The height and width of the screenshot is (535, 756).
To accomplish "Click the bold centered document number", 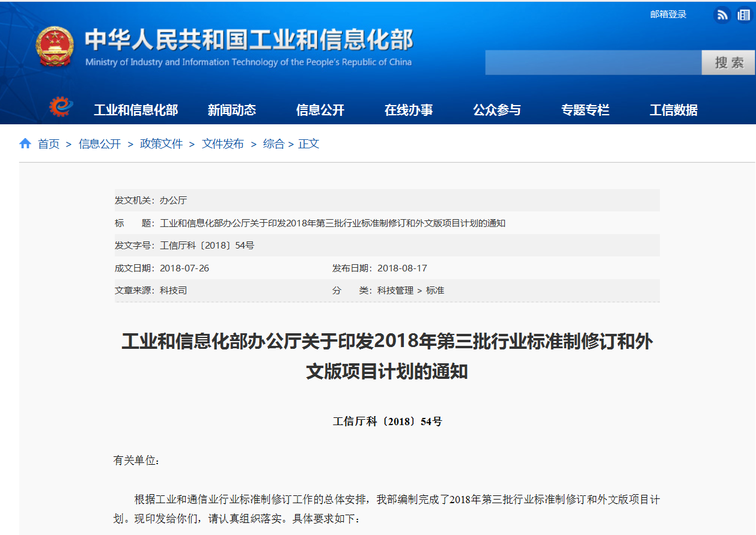I will 388,422.
